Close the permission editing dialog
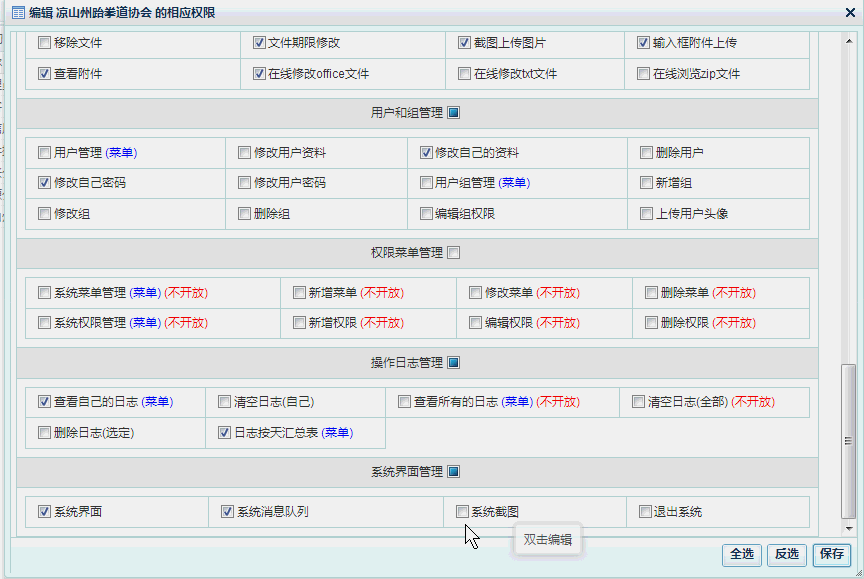This screenshot has width=864, height=579. click(x=851, y=13)
